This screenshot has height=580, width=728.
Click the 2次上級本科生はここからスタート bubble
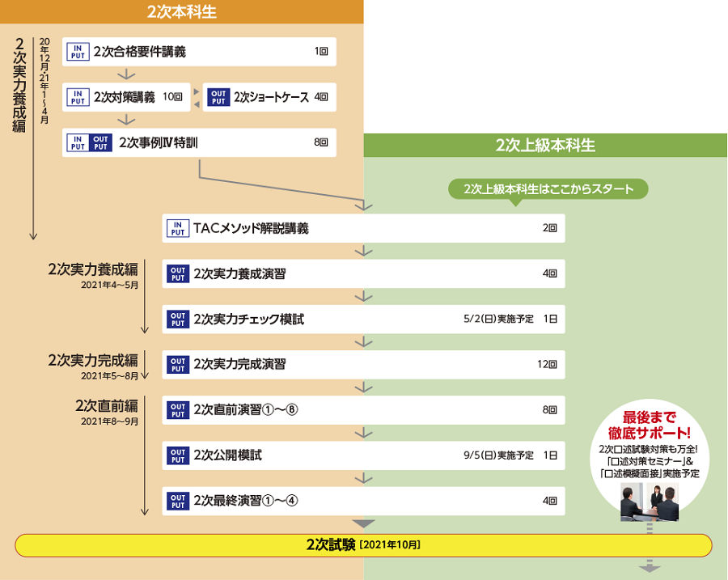pos(549,189)
